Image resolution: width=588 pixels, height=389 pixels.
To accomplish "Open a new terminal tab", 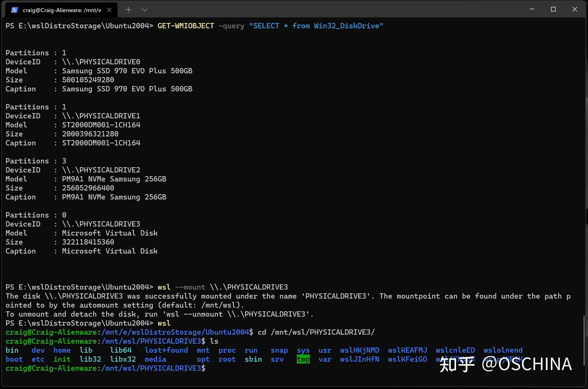I will coord(128,10).
